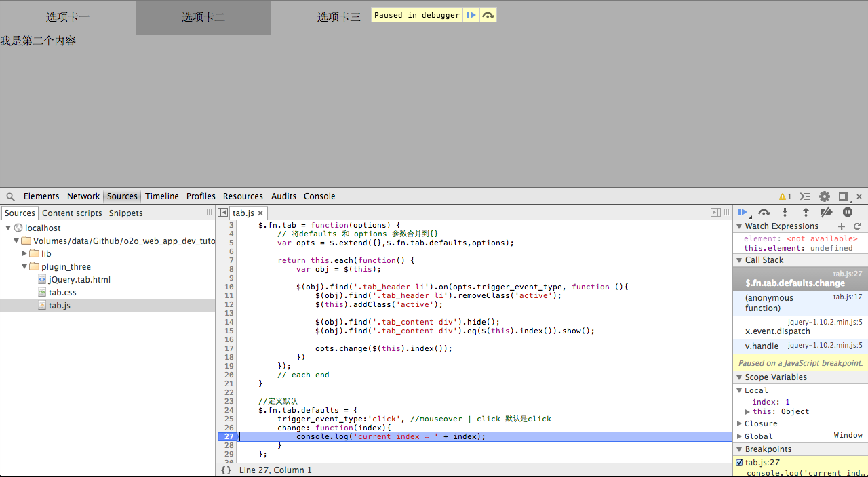Uncheck the tab.js:27 breakpoint checkbox
Screen dimensions: 868x477
click(739, 463)
